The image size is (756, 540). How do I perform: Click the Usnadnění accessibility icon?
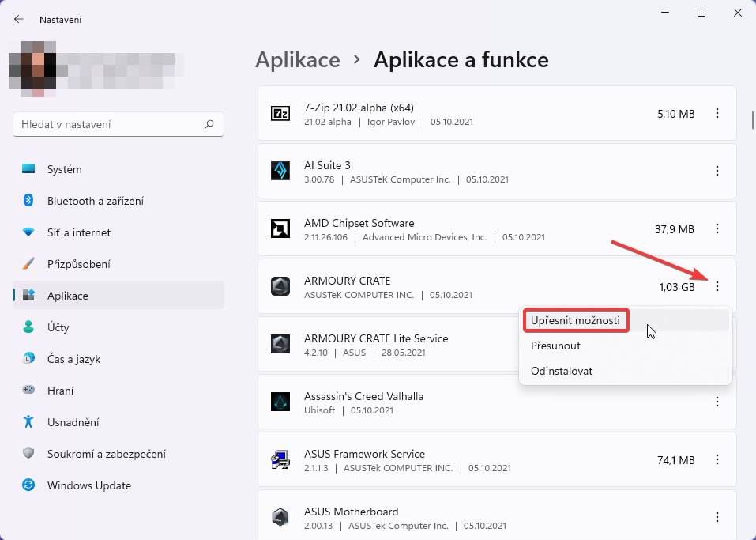coord(28,421)
